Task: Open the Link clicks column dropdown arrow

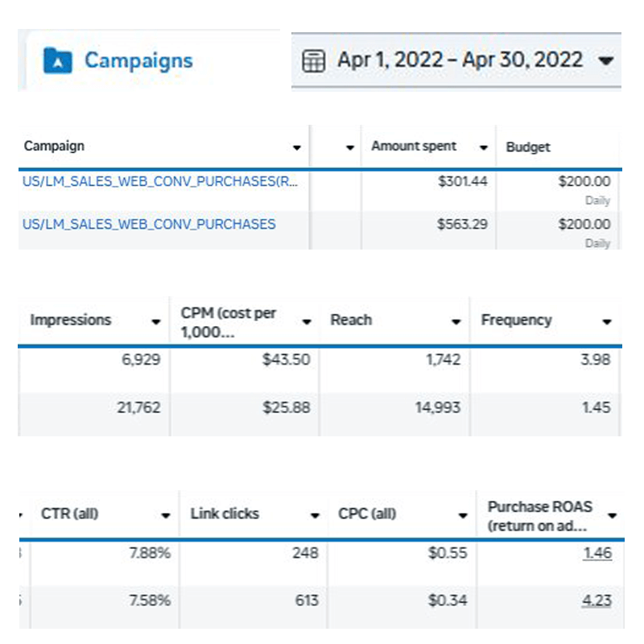Action: (x=315, y=515)
